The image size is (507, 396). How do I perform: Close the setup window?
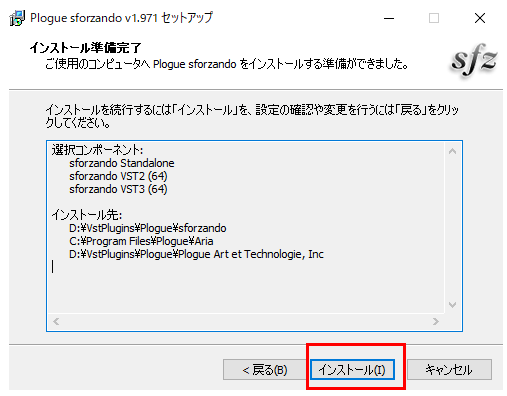(x=480, y=18)
